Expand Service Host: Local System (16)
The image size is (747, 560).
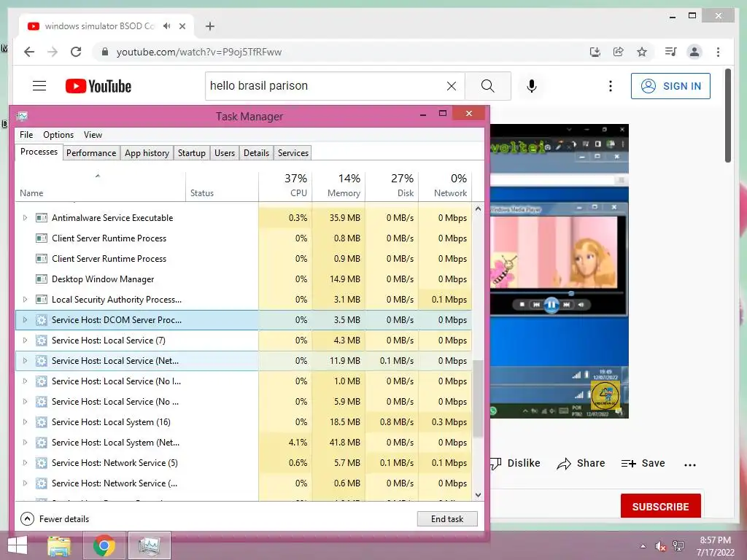[x=25, y=422]
